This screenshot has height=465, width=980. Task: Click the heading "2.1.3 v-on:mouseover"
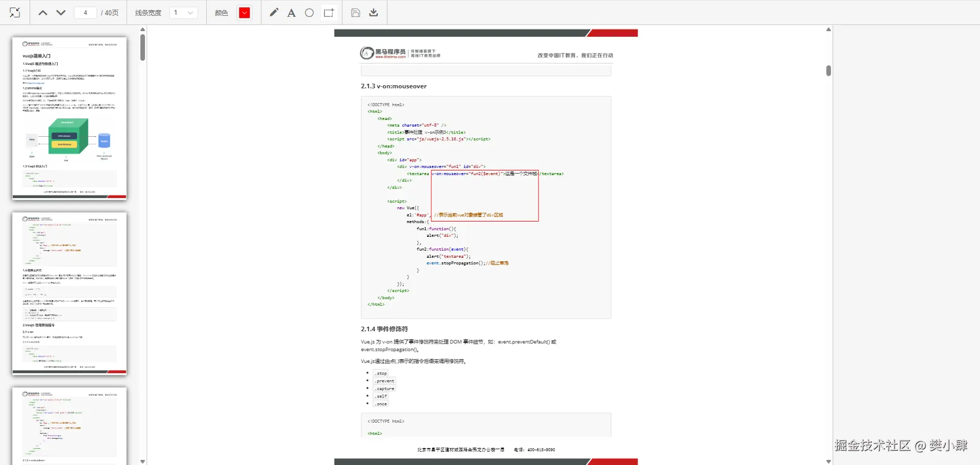[394, 86]
